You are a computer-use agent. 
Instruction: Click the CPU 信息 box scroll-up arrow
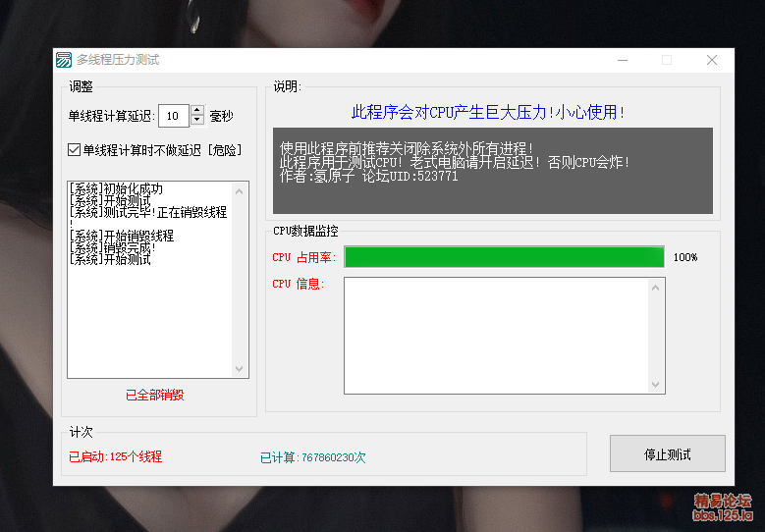coord(656,288)
